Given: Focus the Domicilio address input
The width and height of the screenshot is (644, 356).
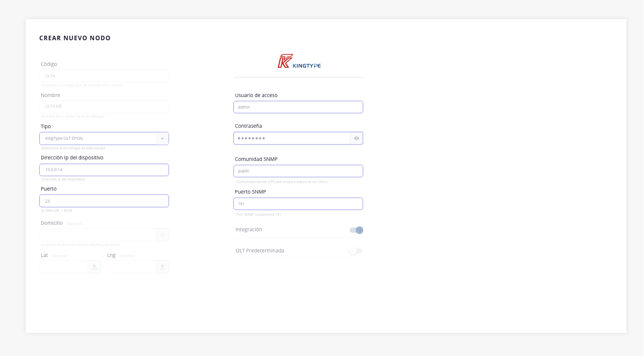Looking at the screenshot, I should (x=98, y=235).
